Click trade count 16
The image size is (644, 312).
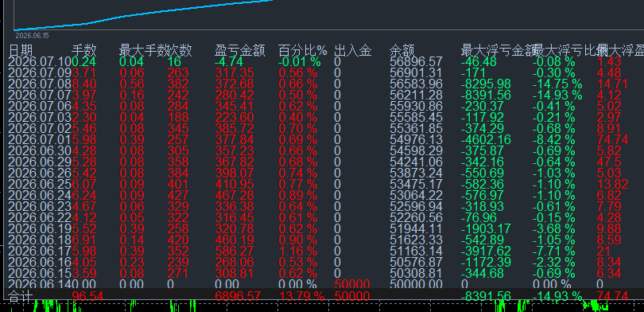[x=175, y=62]
